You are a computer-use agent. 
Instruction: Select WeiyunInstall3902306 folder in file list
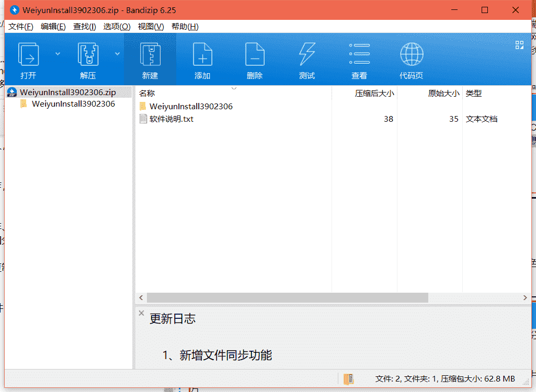click(x=191, y=106)
